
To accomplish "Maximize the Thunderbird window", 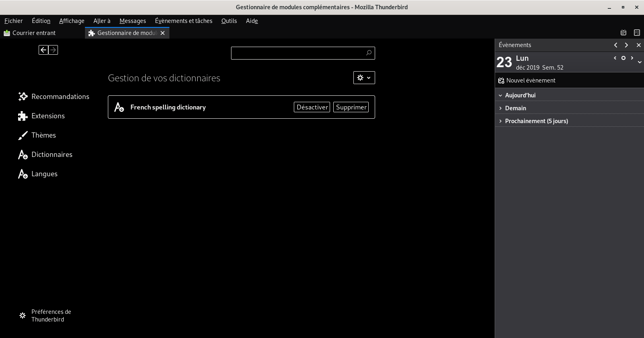I will (x=623, y=7).
